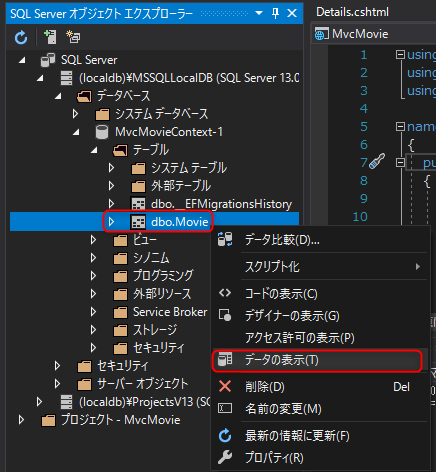
Task: Collapse the テーブル folder
Action: point(94,150)
